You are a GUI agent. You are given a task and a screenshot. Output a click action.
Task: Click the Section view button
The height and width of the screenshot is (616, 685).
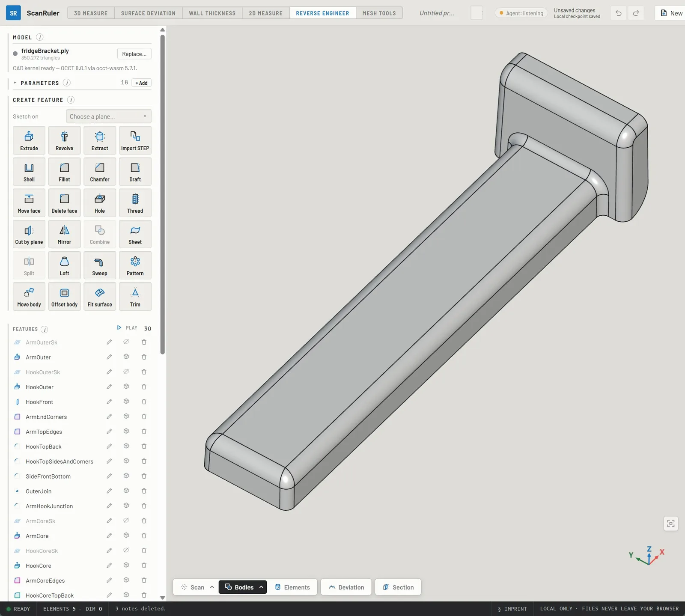[398, 587]
